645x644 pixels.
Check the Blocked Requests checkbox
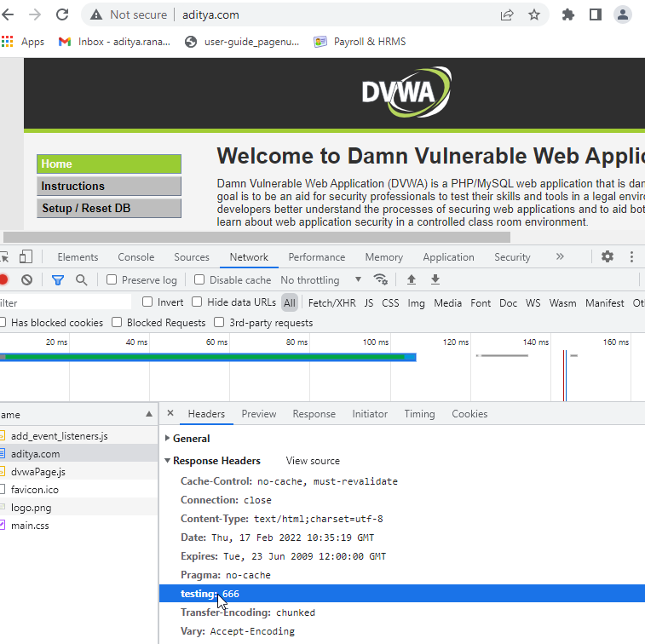[x=118, y=322]
